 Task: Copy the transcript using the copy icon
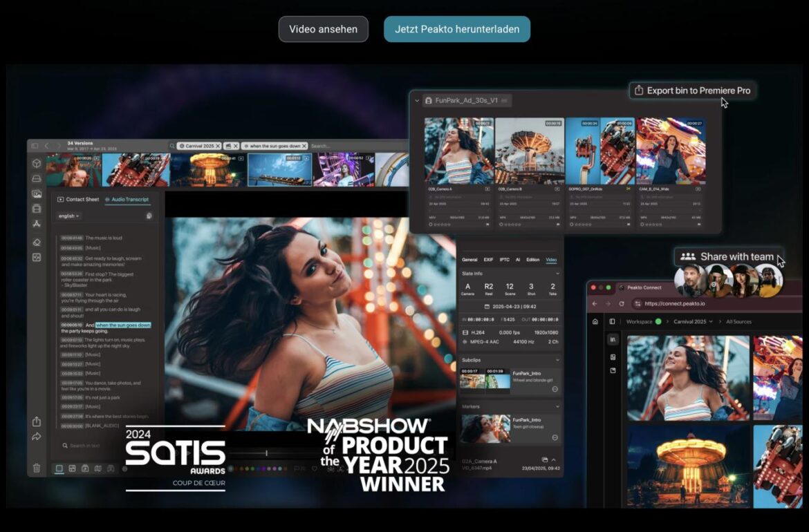149,216
